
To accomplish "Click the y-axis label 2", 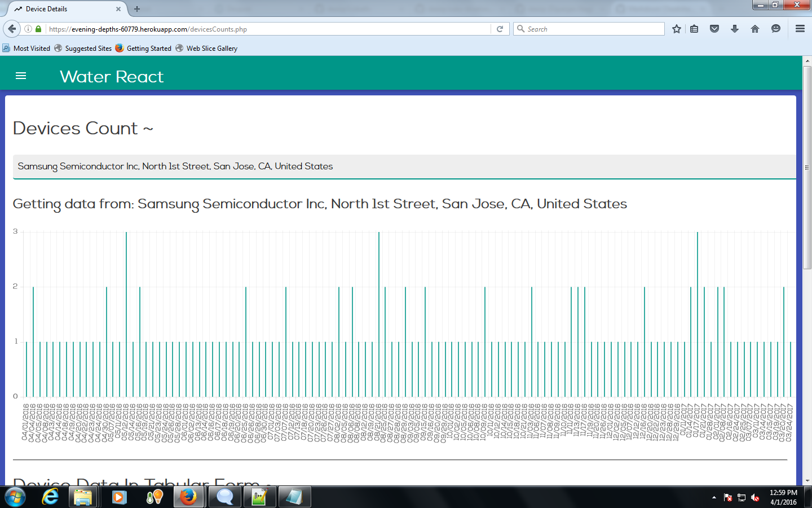I will [x=15, y=286].
